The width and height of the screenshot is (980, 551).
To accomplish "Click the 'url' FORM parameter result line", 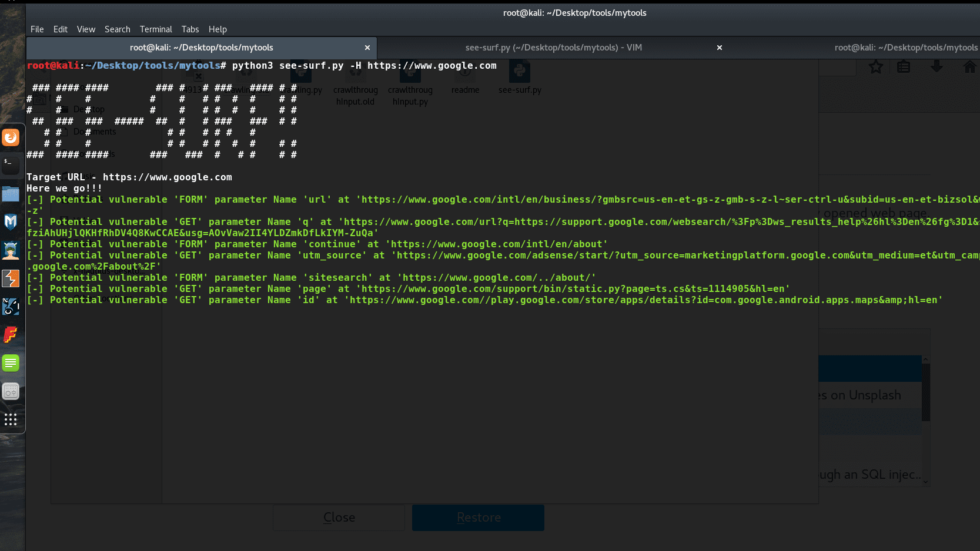I will pos(503,205).
